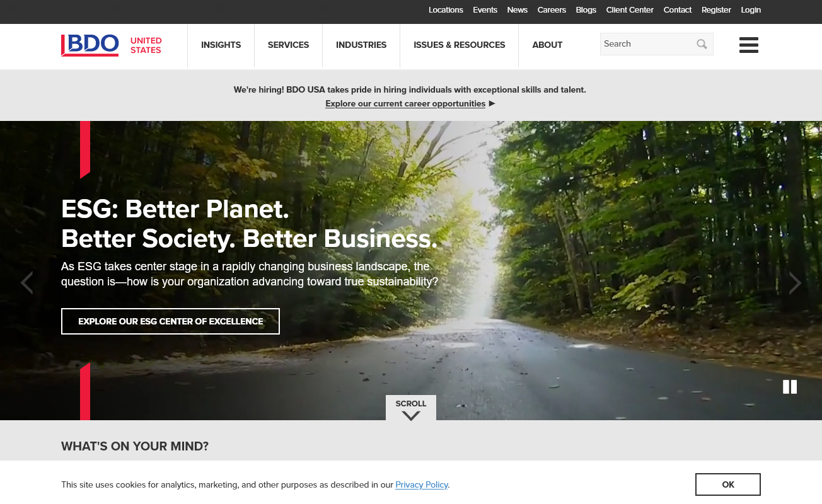Click the arrow beside career opportunities link
The height and width of the screenshot is (504, 822).
(x=492, y=103)
